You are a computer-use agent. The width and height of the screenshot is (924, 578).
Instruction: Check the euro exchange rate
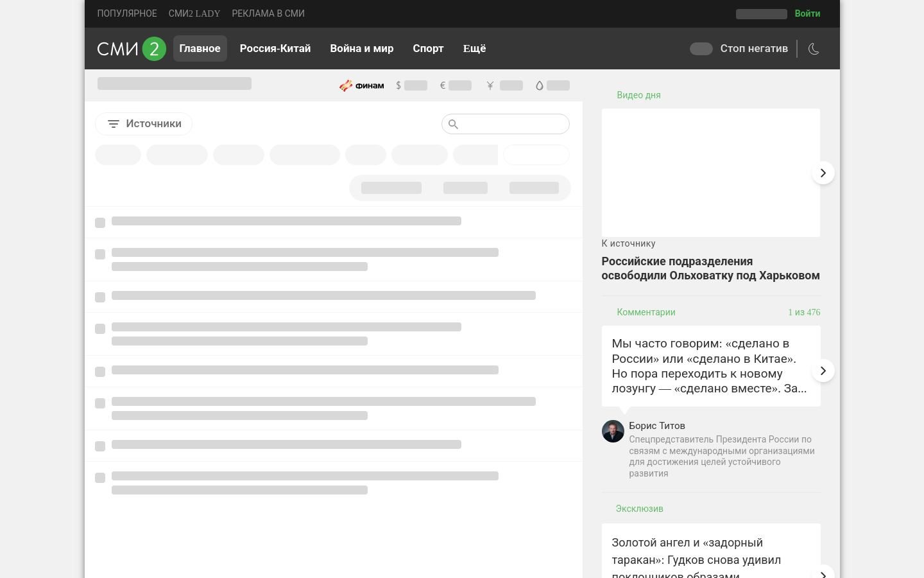coord(456,85)
